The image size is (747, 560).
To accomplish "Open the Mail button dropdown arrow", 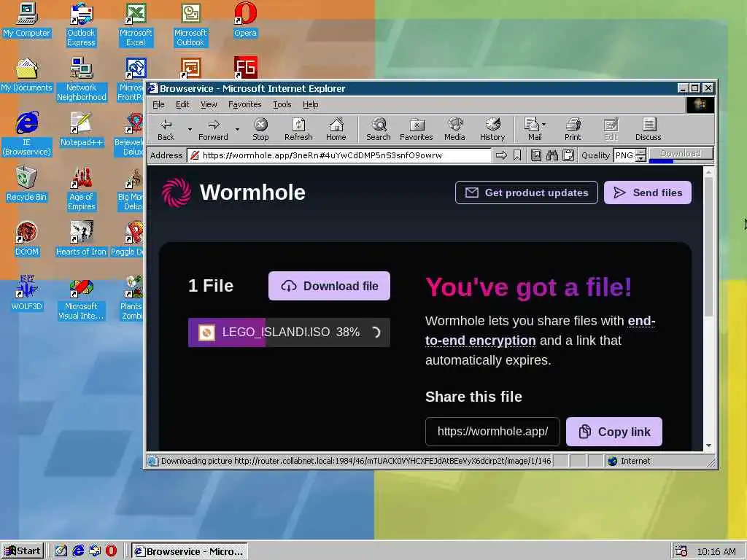I will (544, 125).
